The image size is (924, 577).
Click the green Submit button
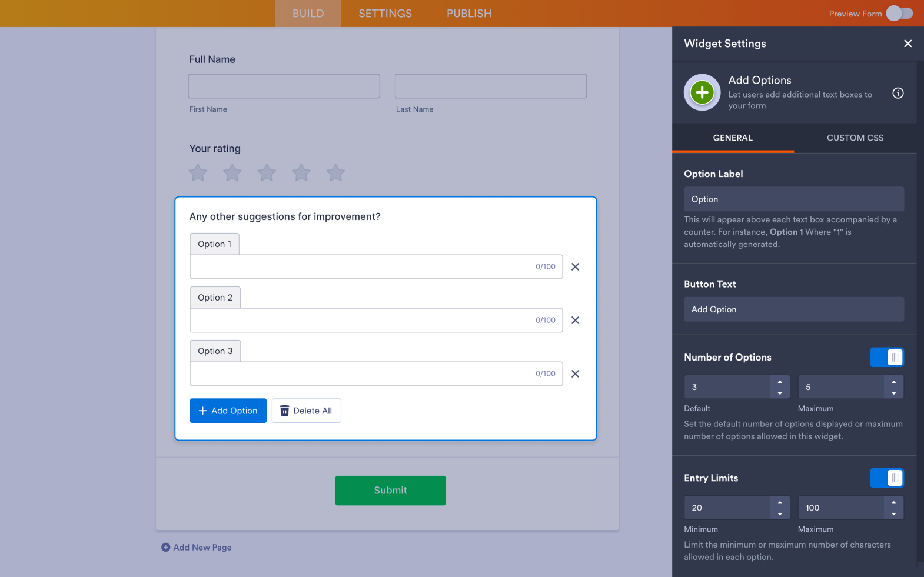pyautogui.click(x=390, y=491)
